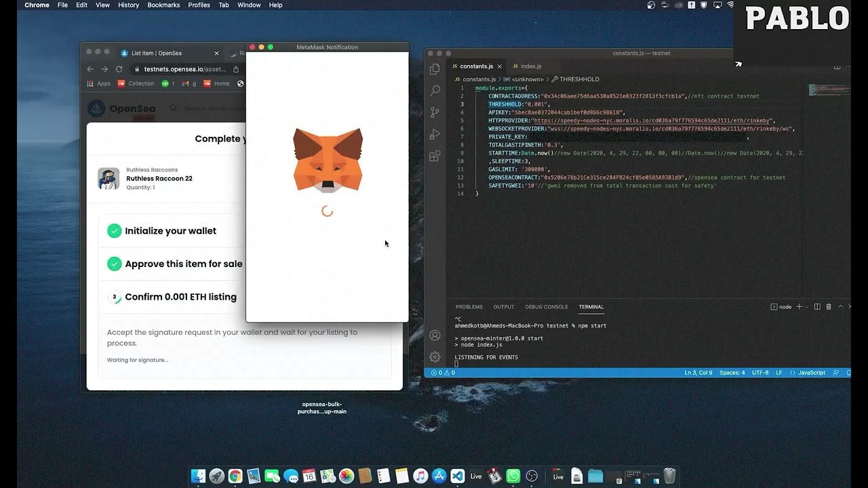This screenshot has width=868, height=488.
Task: Open the Apps bookmark shortcut
Action: [x=98, y=83]
